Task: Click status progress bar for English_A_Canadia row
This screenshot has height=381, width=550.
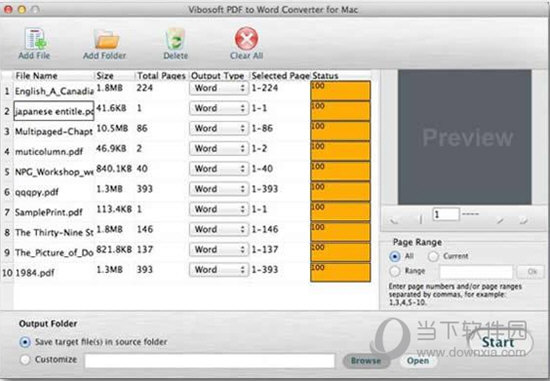Action: 340,91
